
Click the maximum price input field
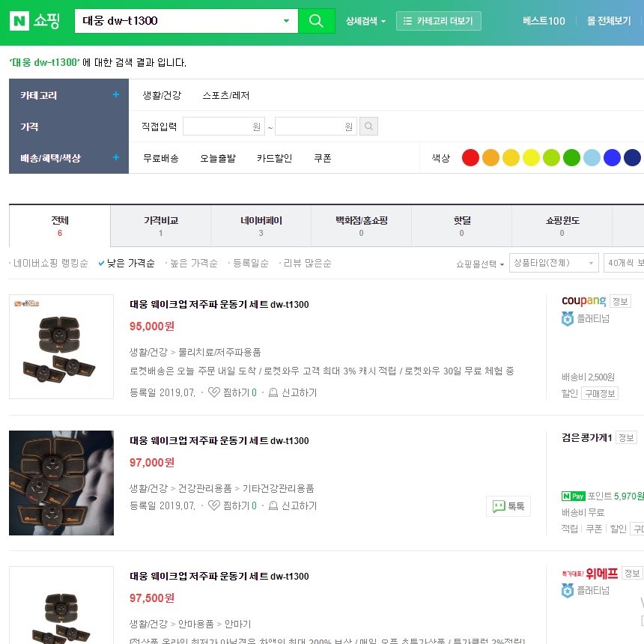(x=315, y=126)
